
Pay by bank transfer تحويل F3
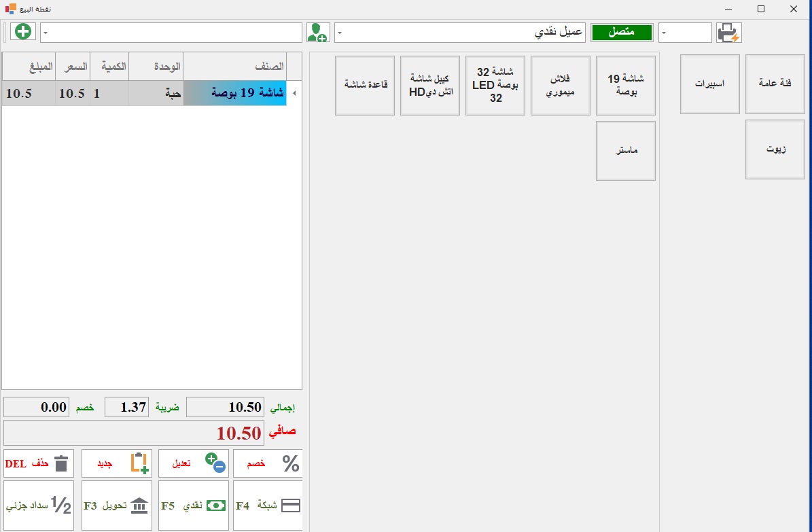pyautogui.click(x=115, y=506)
